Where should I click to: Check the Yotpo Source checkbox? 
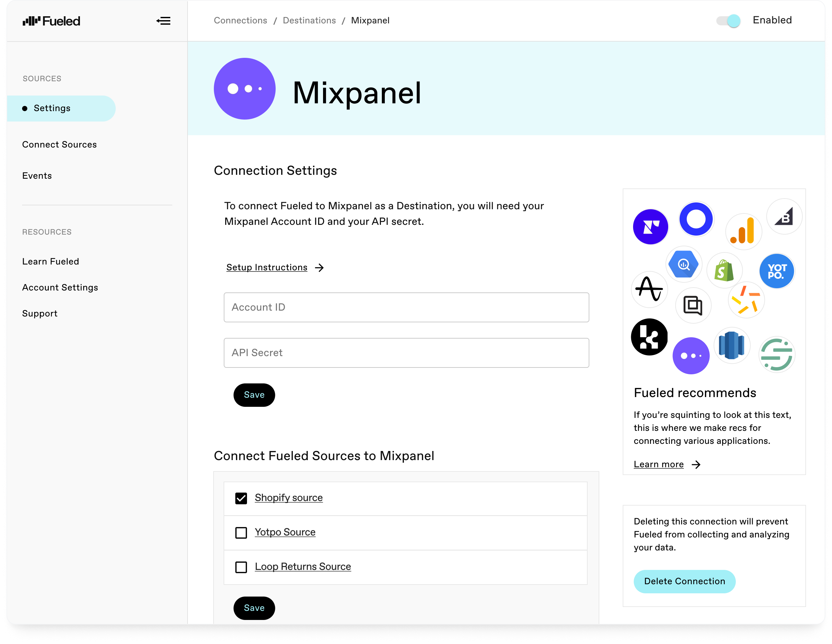click(x=241, y=533)
